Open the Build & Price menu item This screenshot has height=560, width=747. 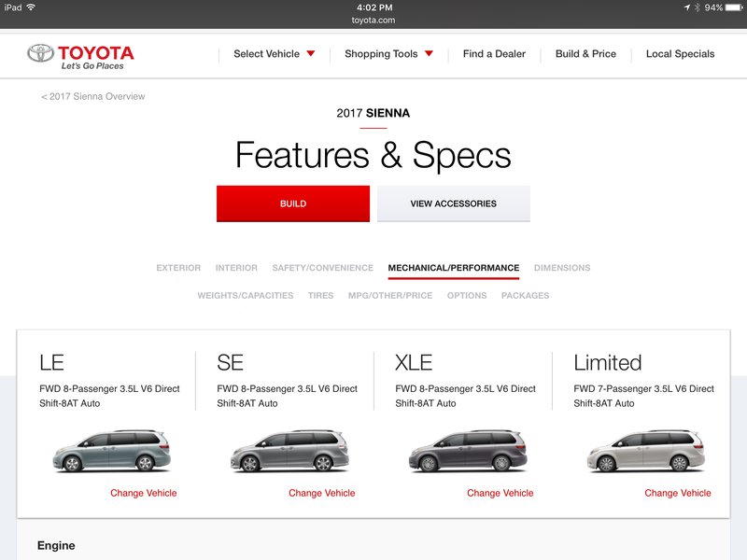point(585,54)
